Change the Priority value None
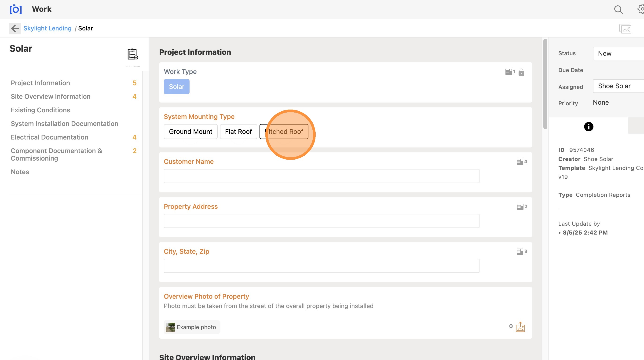 coord(601,103)
